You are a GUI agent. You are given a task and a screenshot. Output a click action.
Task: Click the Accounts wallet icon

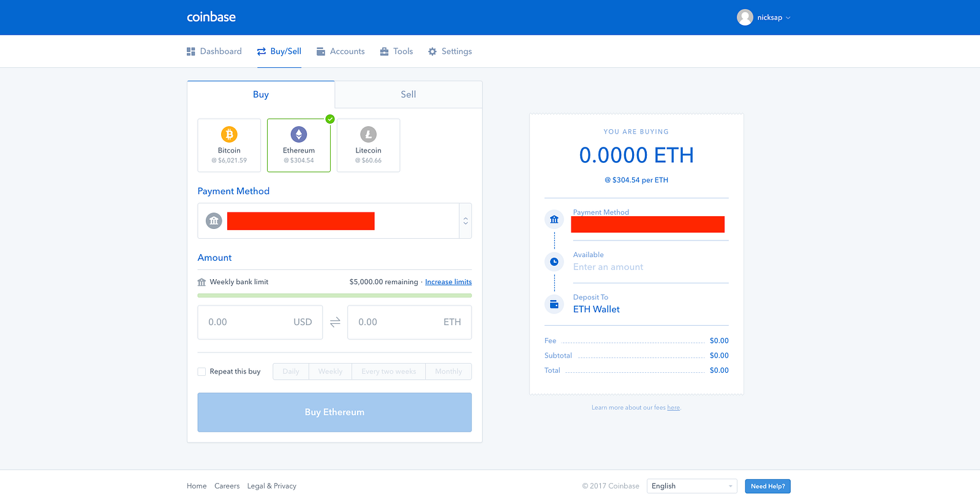coord(320,51)
